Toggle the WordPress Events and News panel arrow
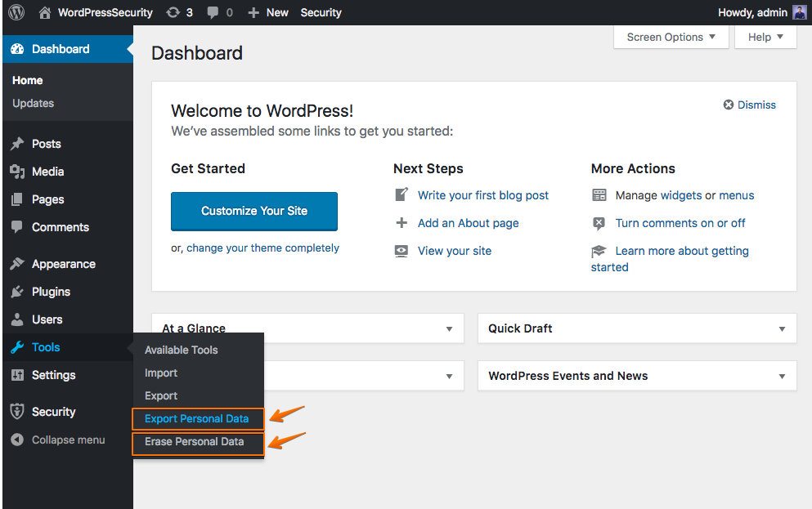Viewport: 812px width, 509px height. tap(782, 377)
